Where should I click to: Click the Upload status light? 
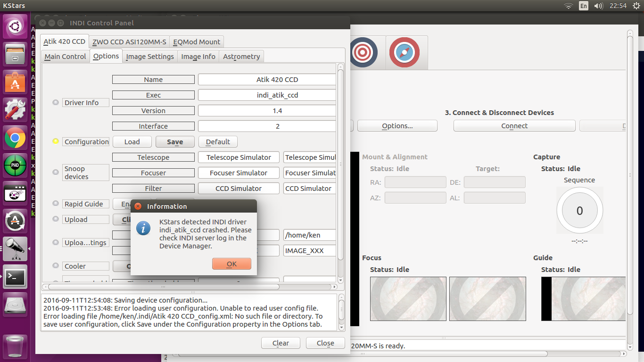point(56,220)
